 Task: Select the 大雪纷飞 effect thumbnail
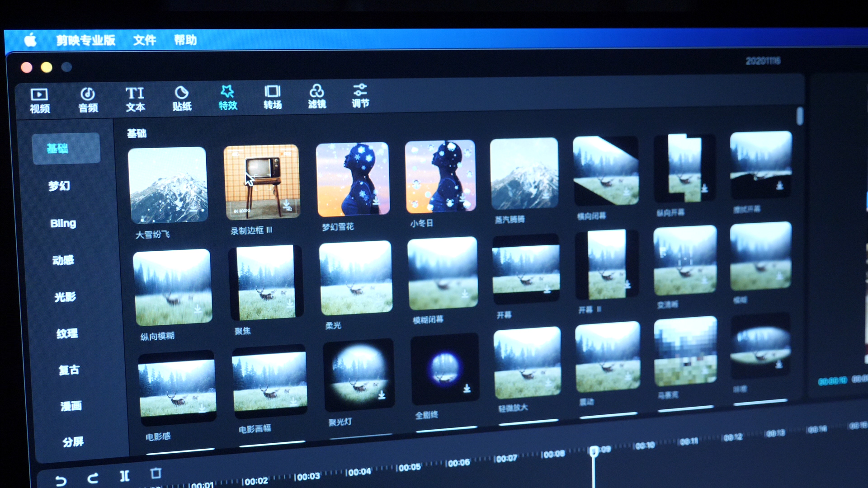click(x=168, y=185)
